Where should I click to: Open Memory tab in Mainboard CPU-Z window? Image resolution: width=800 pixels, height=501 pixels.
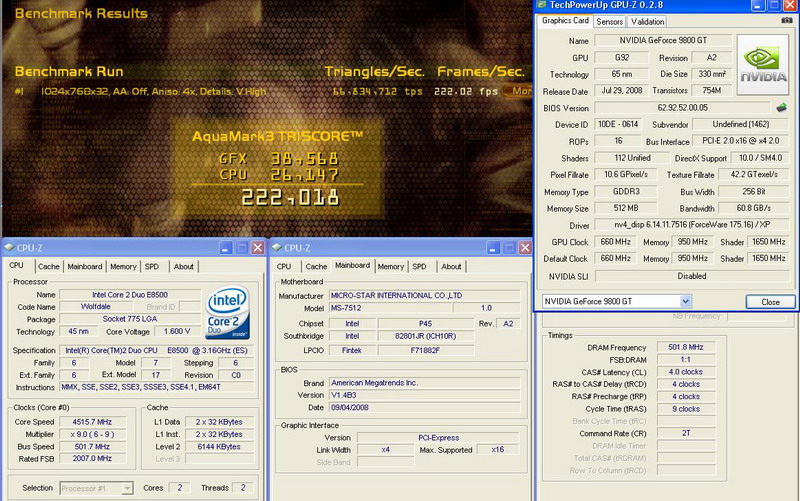pyautogui.click(x=391, y=266)
